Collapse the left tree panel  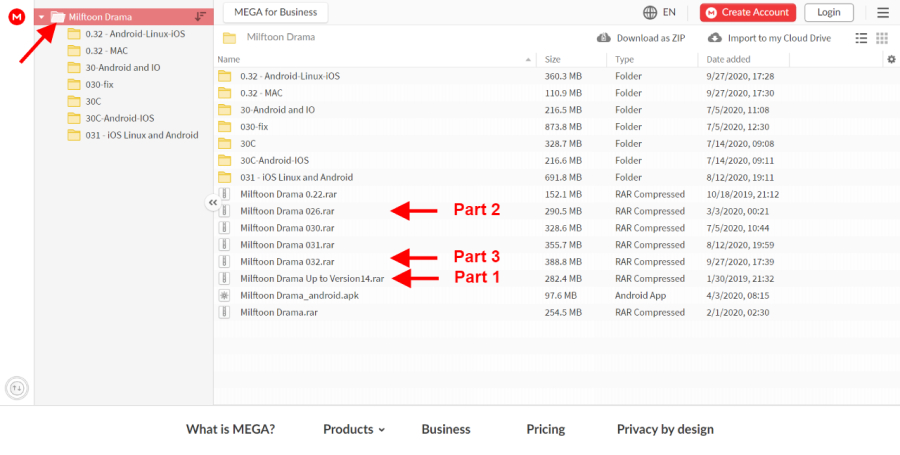pyautogui.click(x=213, y=203)
